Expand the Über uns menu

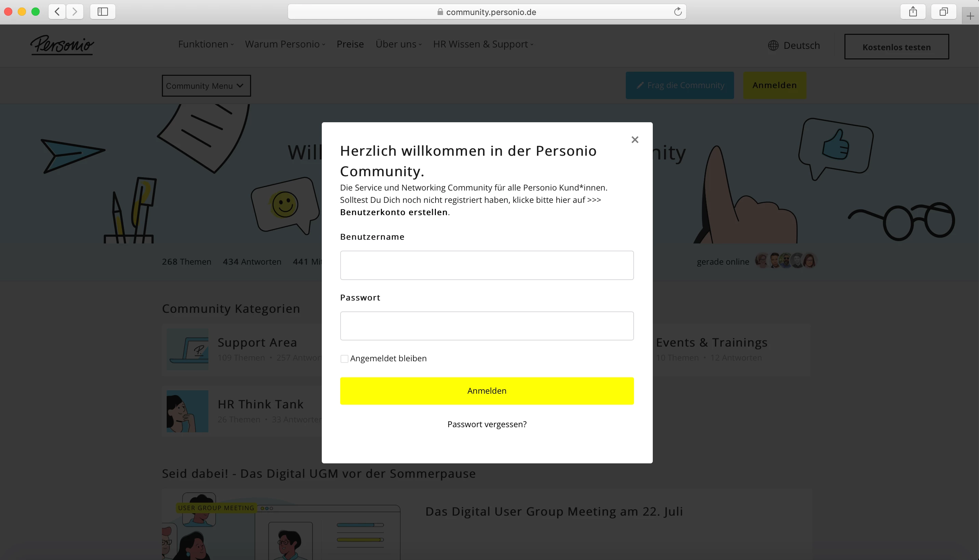pyautogui.click(x=399, y=44)
